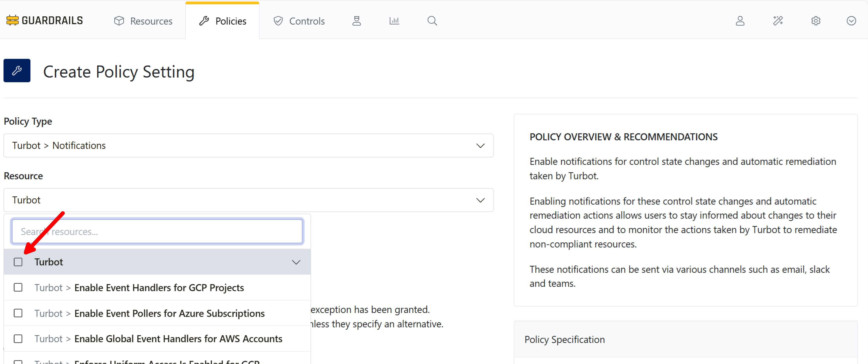
Task: Switch to the Resources tab
Action: click(143, 21)
